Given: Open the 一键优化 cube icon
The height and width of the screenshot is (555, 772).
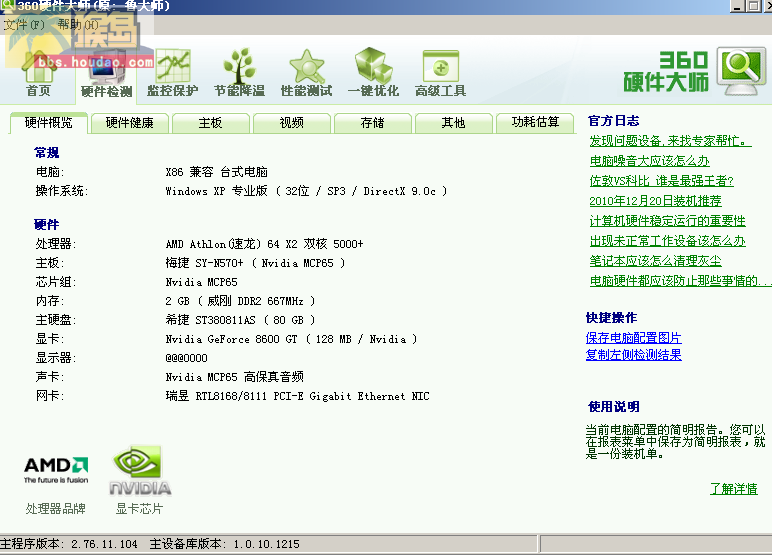Looking at the screenshot, I should [373, 73].
